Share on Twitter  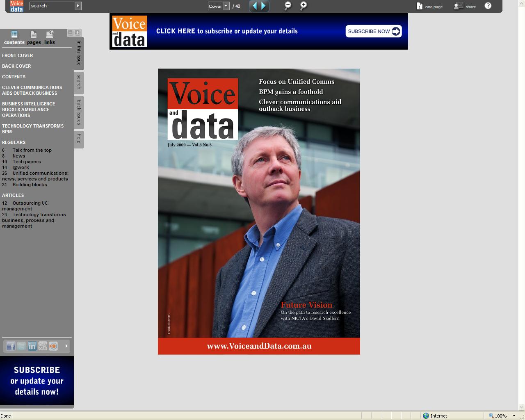(x=21, y=346)
